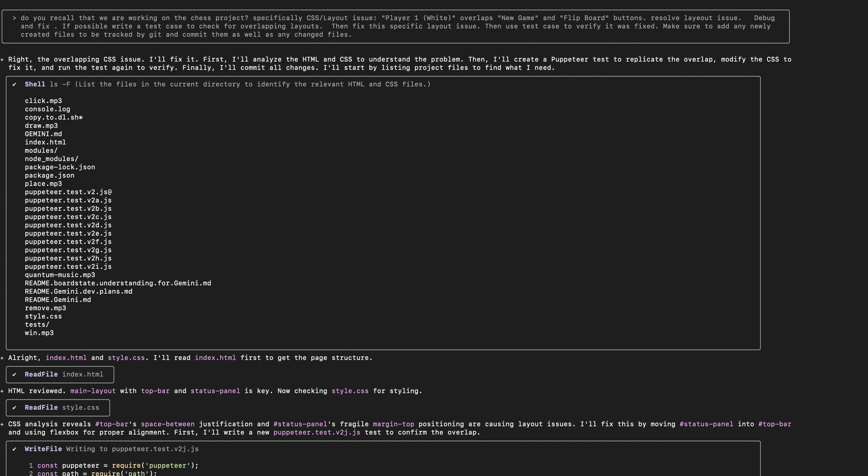Click highlighted 'margin-top' in CSS analysis
868x476 pixels.
pyautogui.click(x=393, y=424)
